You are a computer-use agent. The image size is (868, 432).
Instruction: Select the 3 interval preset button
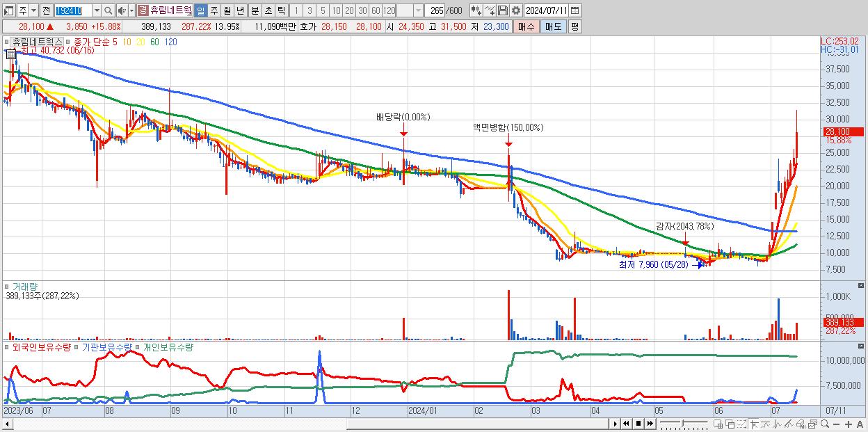[x=310, y=10]
